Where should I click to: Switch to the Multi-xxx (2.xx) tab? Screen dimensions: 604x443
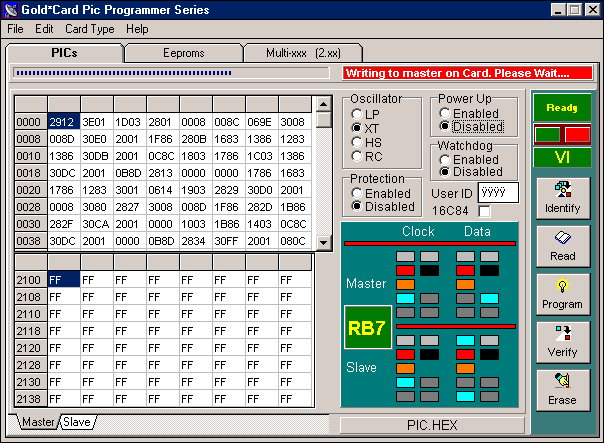click(303, 53)
